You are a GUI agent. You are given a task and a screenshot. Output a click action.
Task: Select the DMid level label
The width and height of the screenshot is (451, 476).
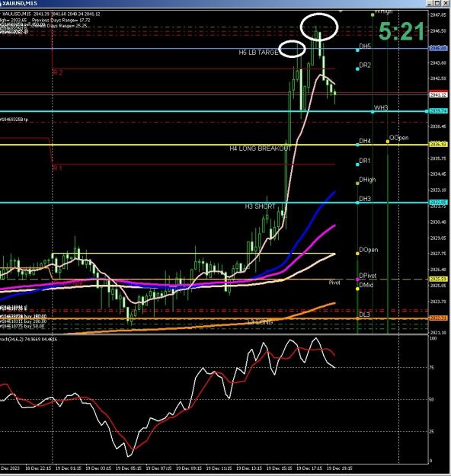click(366, 285)
